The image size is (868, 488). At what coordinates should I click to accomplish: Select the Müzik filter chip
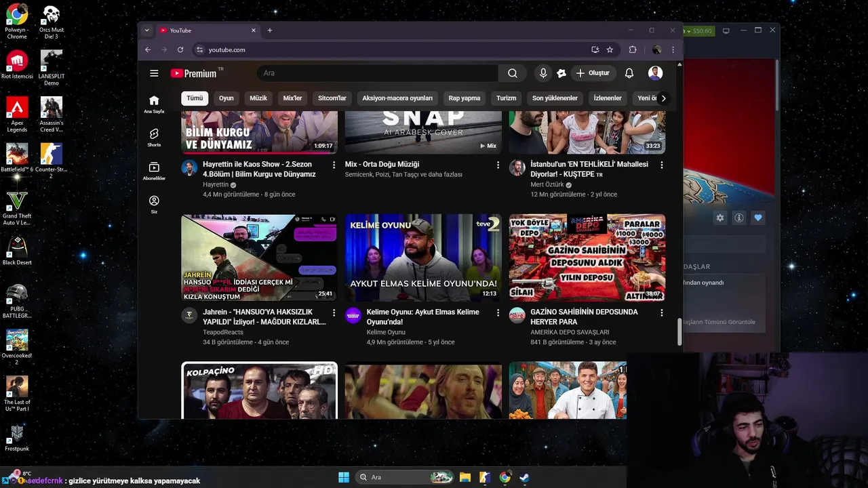pyautogui.click(x=258, y=98)
